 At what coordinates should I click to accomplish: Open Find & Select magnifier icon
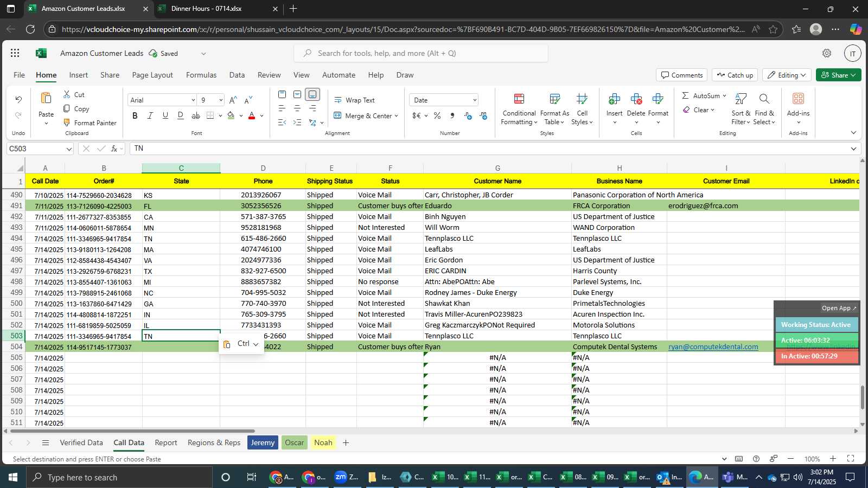[764, 99]
